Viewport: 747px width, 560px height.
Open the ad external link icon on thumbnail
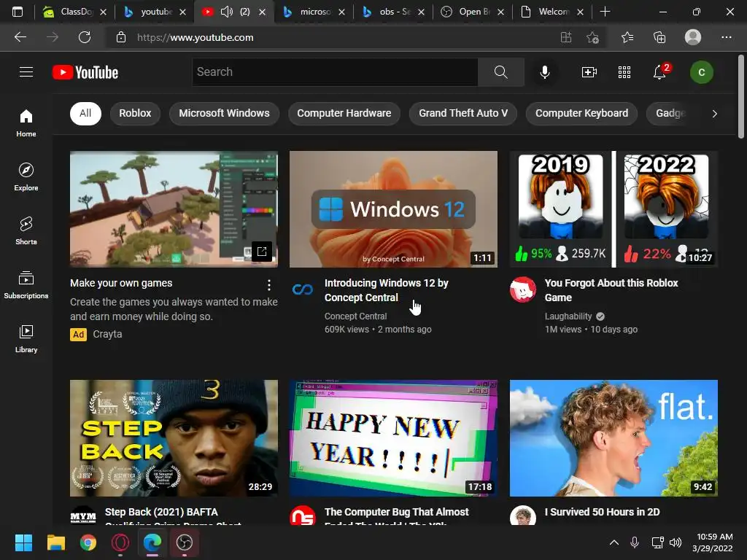(x=262, y=252)
